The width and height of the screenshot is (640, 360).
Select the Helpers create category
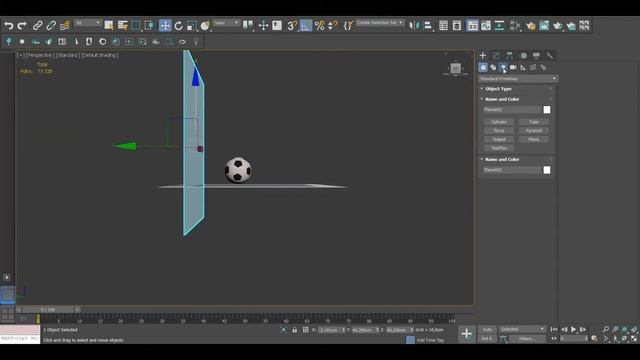[523, 68]
